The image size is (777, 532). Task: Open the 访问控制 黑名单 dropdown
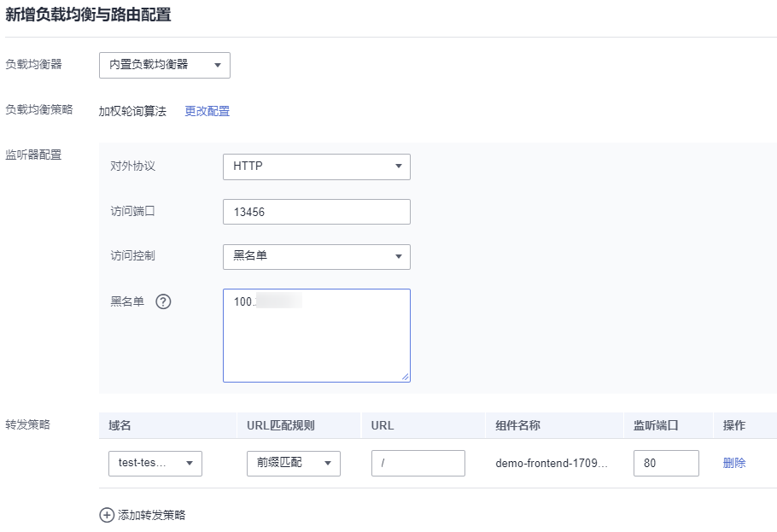click(316, 256)
